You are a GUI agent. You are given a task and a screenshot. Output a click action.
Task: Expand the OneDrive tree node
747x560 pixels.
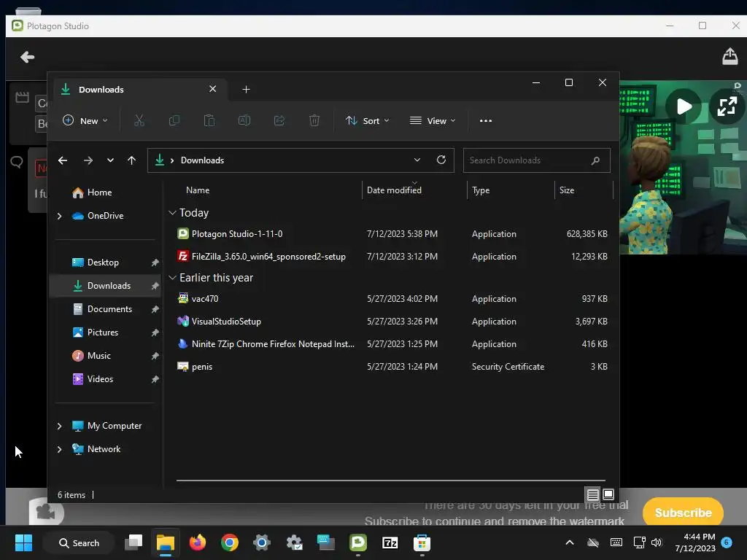click(x=60, y=216)
